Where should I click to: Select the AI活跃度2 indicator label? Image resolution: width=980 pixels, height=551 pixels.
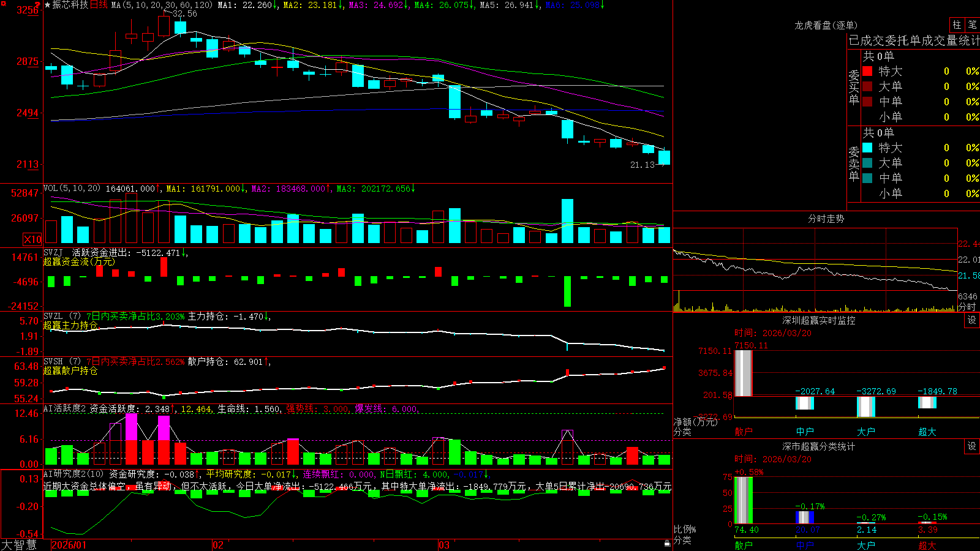pos(65,408)
